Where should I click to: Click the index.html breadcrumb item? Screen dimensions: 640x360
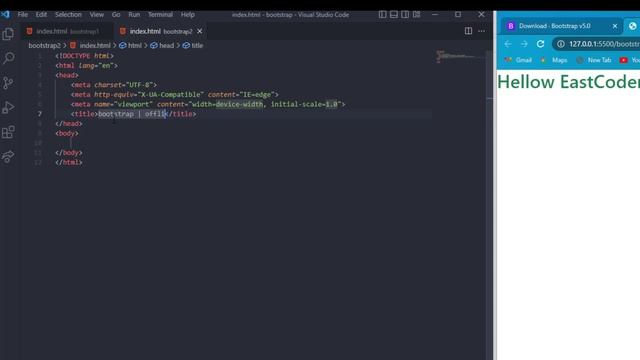click(x=91, y=45)
